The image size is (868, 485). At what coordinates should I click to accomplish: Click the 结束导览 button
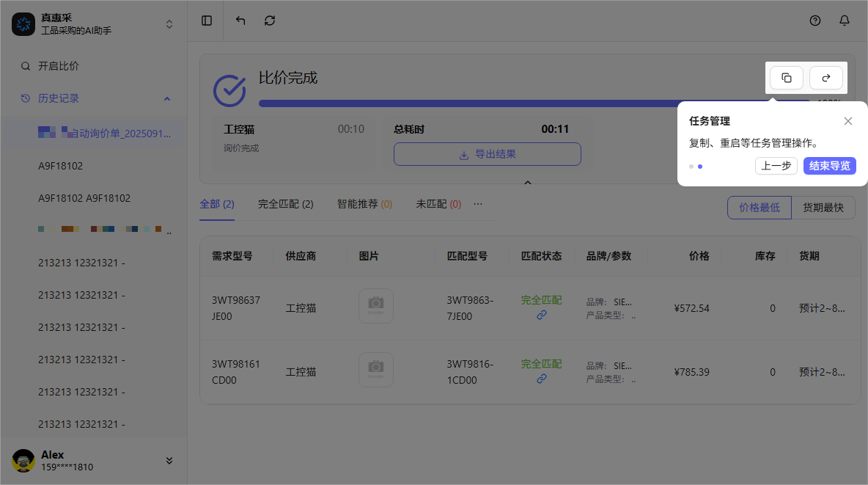tap(829, 166)
